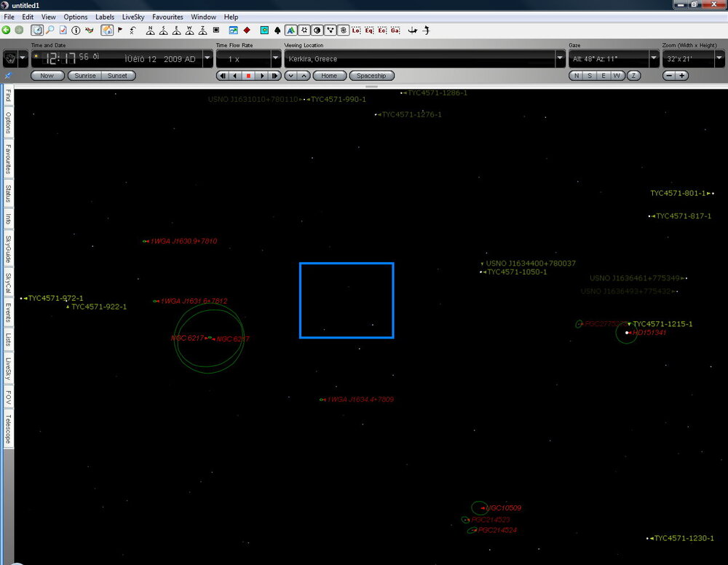The width and height of the screenshot is (728, 565).
Task: Click the home location toolbar icon
Action: (x=107, y=30)
